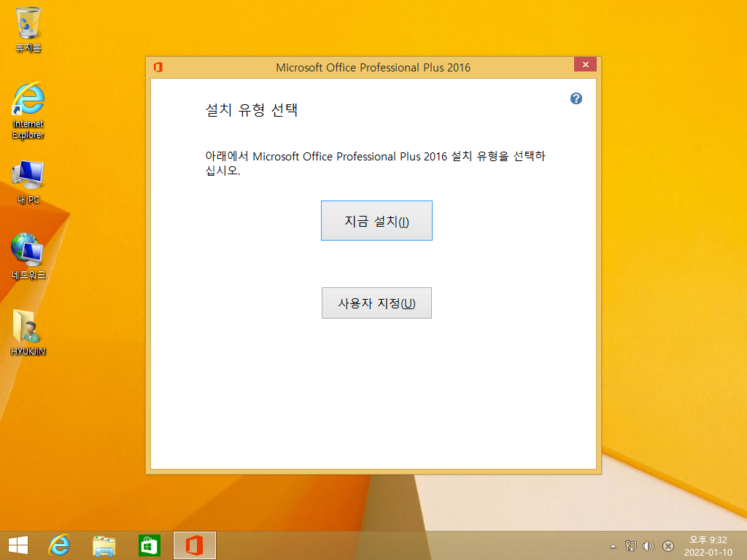The height and width of the screenshot is (560, 747).
Task: Click the volume speaker tray icon
Action: 648,545
